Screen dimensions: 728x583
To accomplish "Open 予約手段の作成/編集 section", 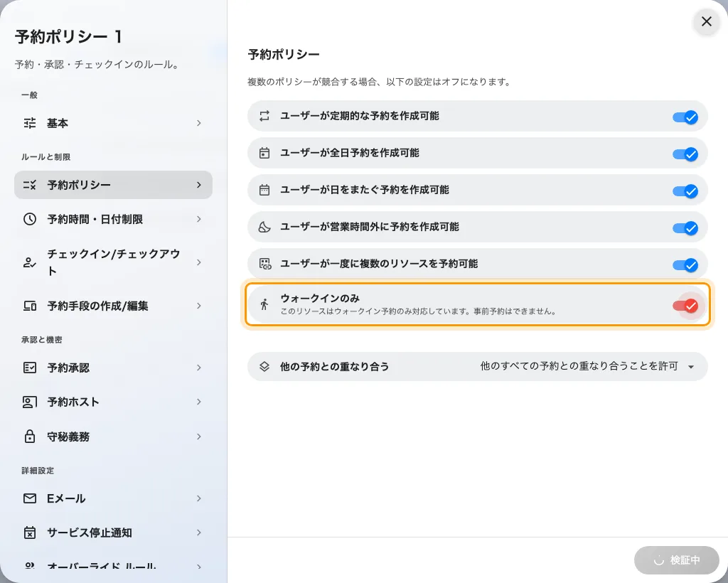I will click(113, 306).
